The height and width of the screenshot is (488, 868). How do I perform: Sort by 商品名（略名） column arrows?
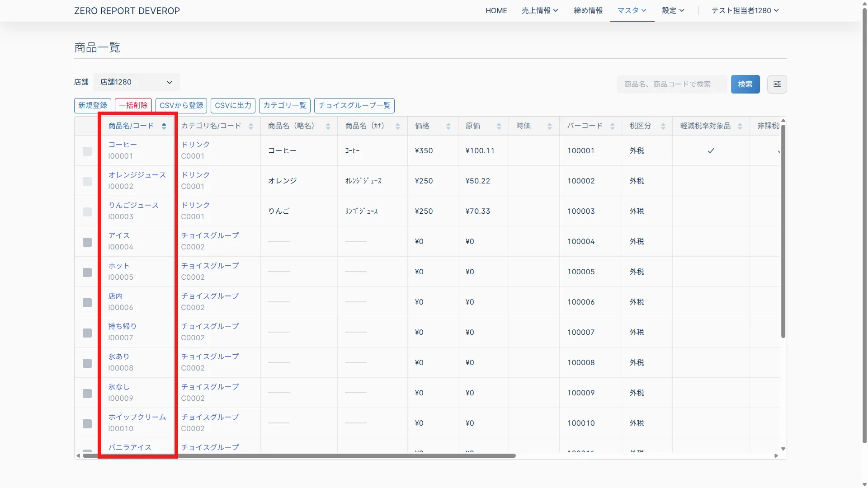pyautogui.click(x=328, y=126)
